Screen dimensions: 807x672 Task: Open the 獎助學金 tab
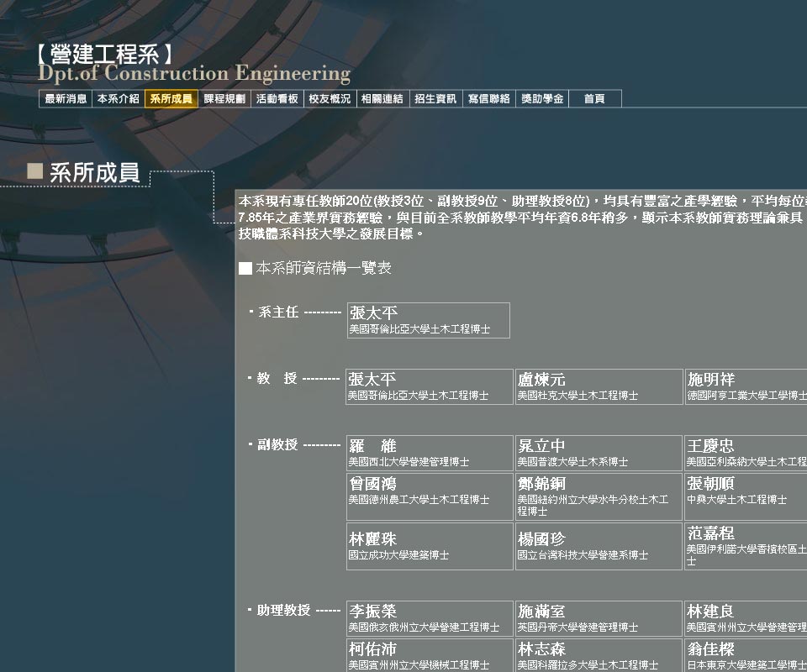(542, 99)
